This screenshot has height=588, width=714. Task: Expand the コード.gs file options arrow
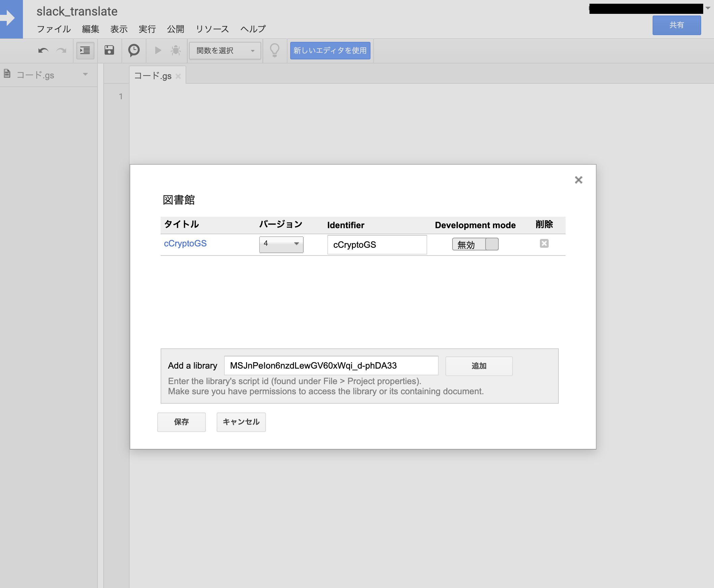point(85,74)
